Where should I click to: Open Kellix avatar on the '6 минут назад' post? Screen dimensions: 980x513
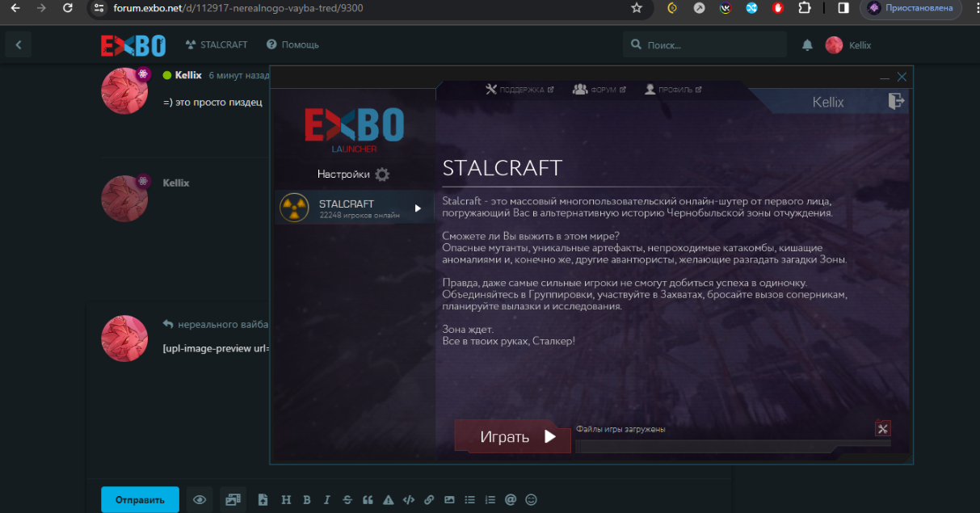[x=124, y=90]
